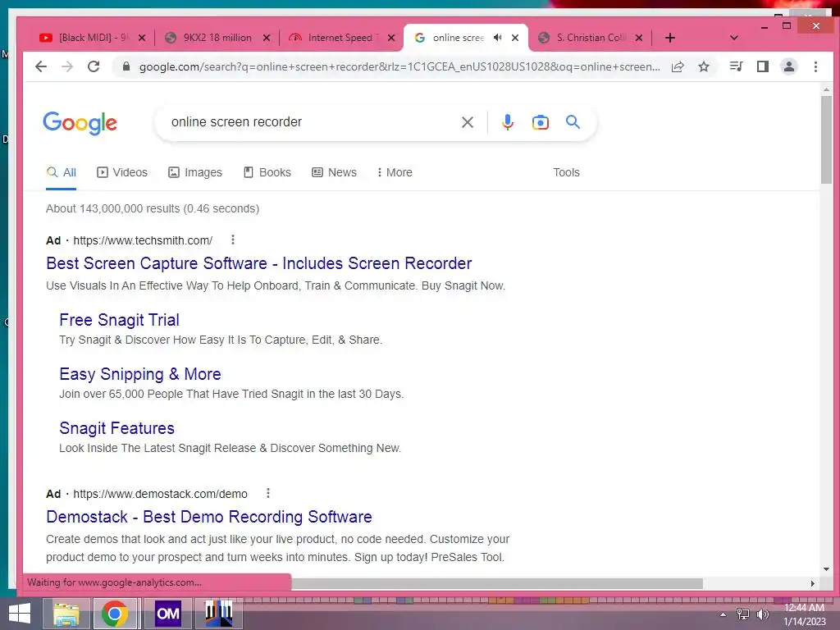Show Videos results
The width and height of the screenshot is (840, 630).
pos(122,172)
